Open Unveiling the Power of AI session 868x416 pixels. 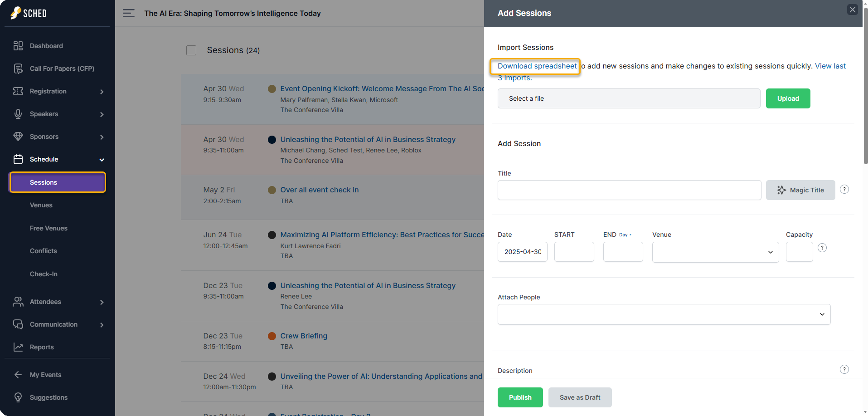[381, 377]
